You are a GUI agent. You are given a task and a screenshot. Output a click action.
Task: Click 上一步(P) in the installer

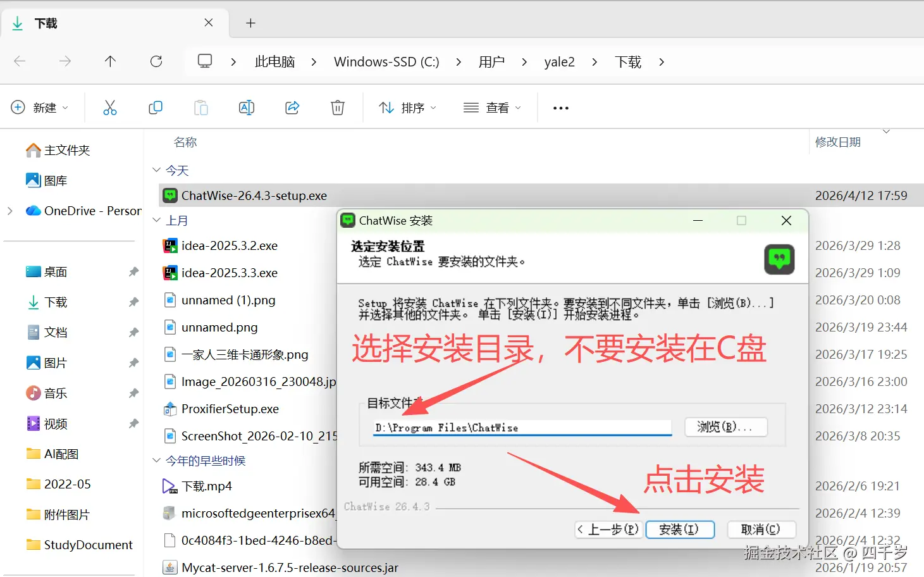[x=609, y=530]
